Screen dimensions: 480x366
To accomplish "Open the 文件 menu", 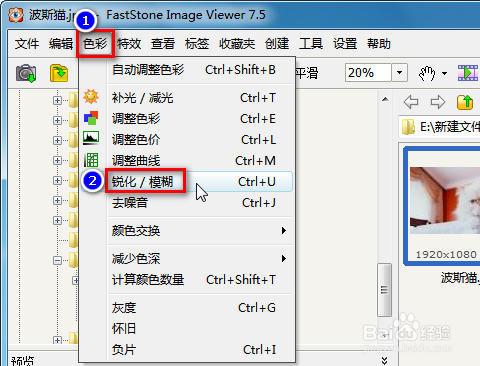I will (x=27, y=44).
